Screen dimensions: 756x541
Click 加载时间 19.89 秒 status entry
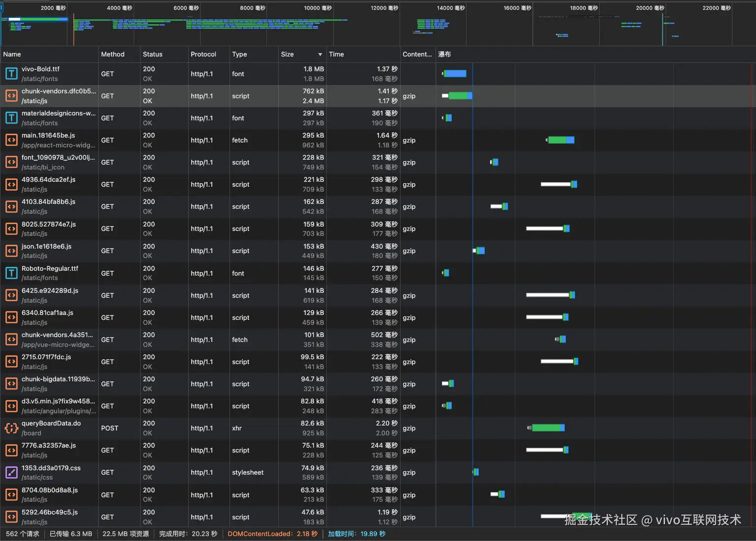[357, 534]
